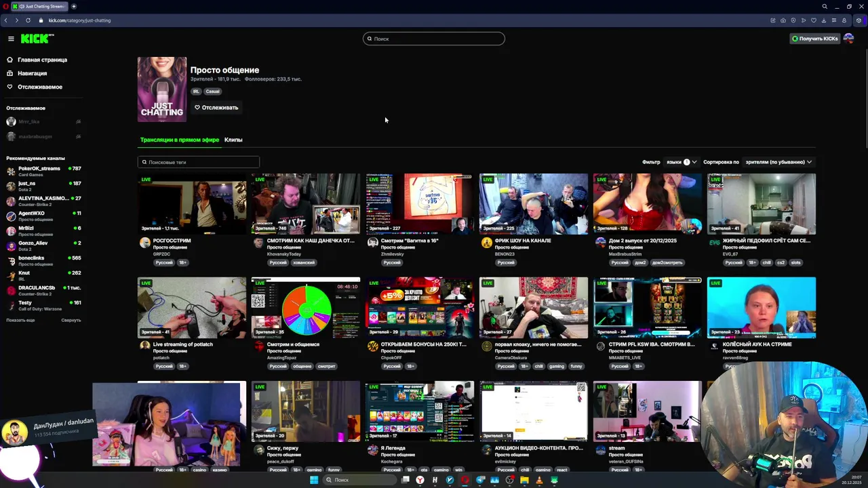Open VLC cone icon in taskbar
The width and height of the screenshot is (868, 488).
[539, 480]
